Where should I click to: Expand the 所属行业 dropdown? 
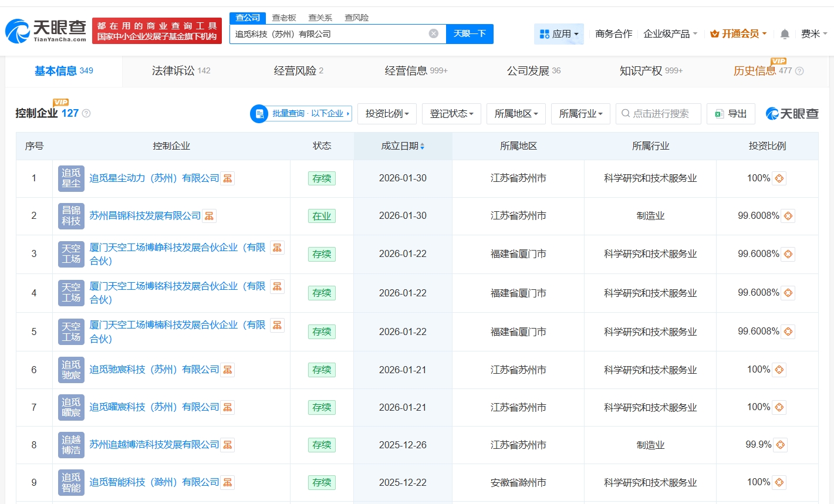[x=580, y=114]
